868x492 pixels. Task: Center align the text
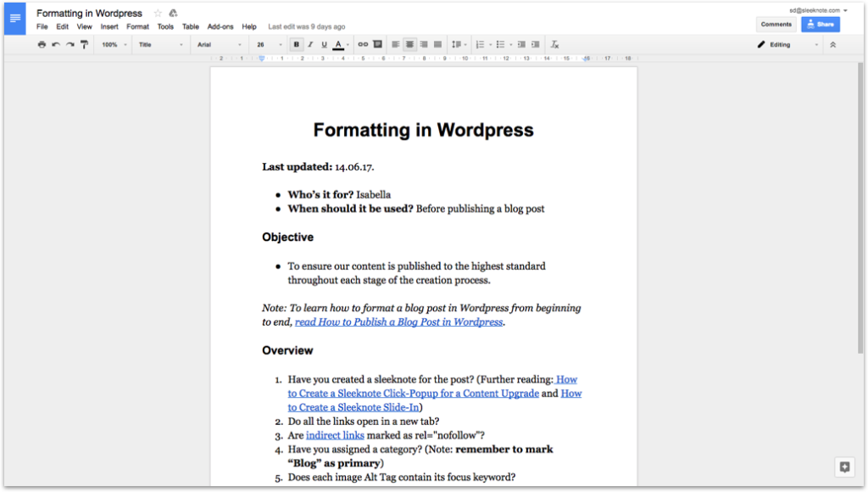(x=409, y=44)
